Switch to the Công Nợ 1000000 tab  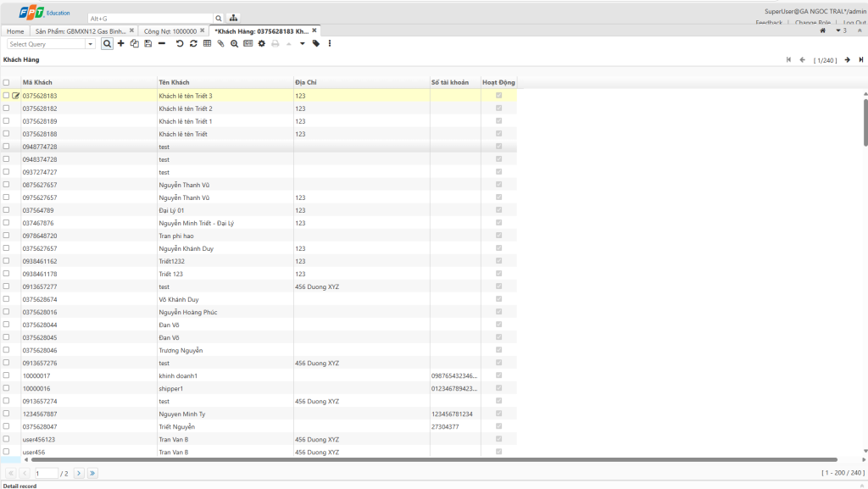click(x=170, y=31)
